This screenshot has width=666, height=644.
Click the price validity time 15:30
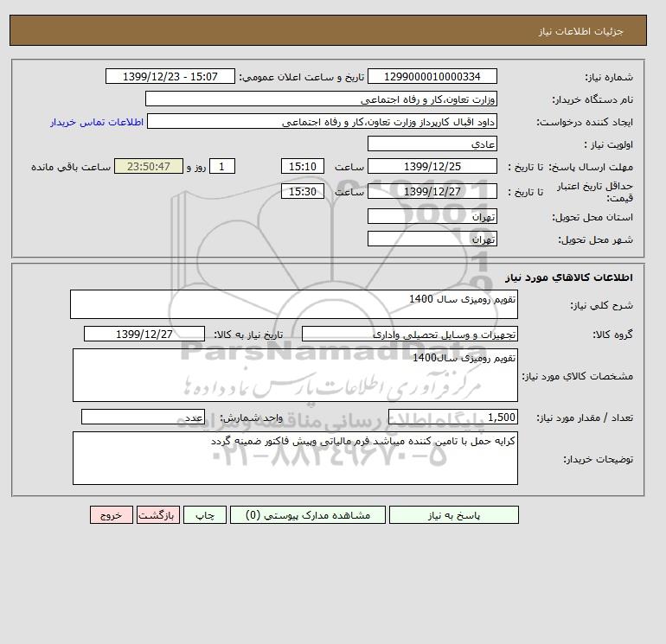click(x=303, y=191)
